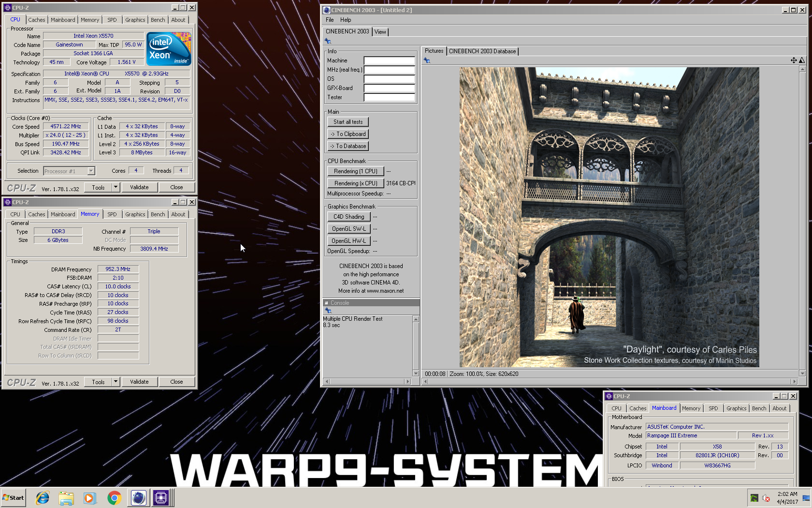The width and height of the screenshot is (812, 508).
Task: Click the To Database button
Action: [x=348, y=146]
